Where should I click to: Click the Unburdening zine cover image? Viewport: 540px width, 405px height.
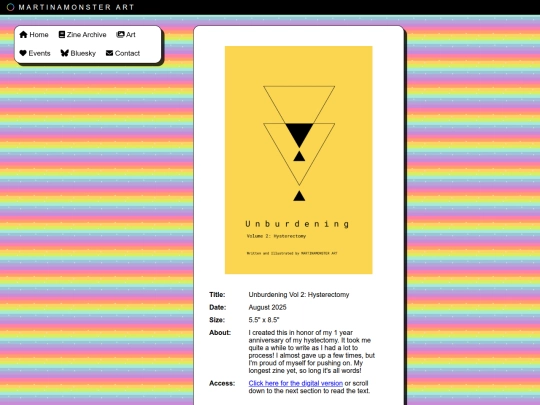pos(299,160)
